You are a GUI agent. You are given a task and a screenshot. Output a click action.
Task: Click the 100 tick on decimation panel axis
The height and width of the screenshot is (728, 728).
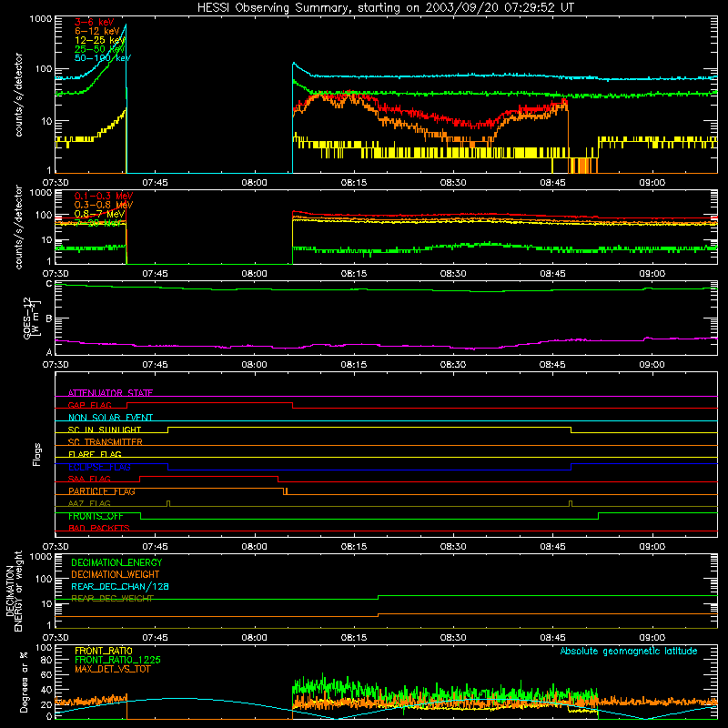(x=44, y=579)
